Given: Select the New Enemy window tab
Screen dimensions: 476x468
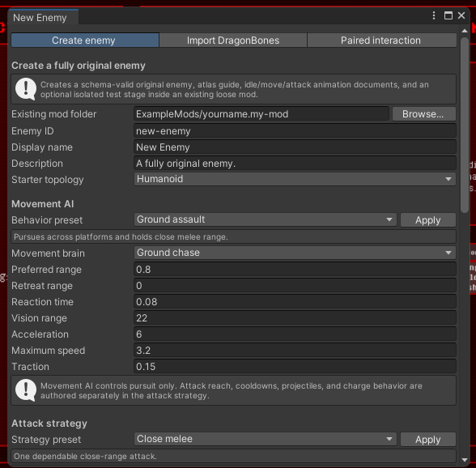Looking at the screenshot, I should (43, 18).
